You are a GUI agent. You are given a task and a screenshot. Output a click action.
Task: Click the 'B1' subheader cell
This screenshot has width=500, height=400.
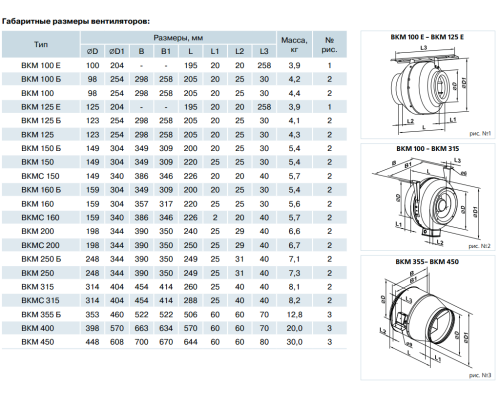166,51
